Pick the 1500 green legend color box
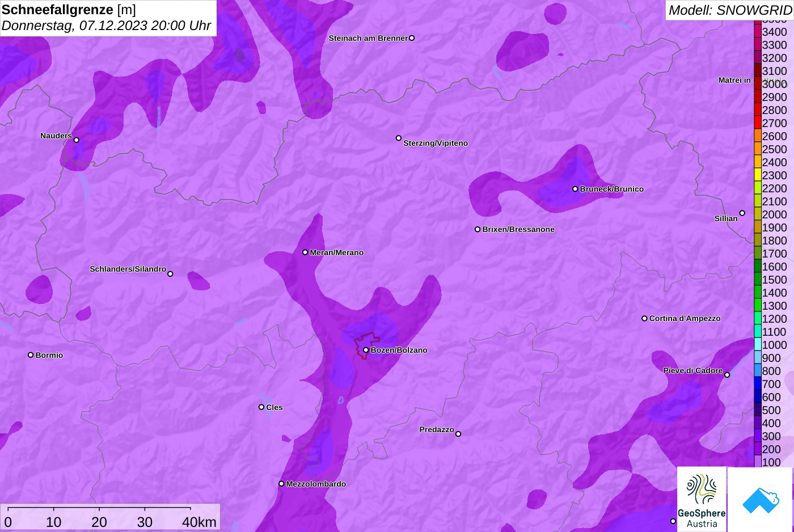794x532 pixels. pos(758,279)
